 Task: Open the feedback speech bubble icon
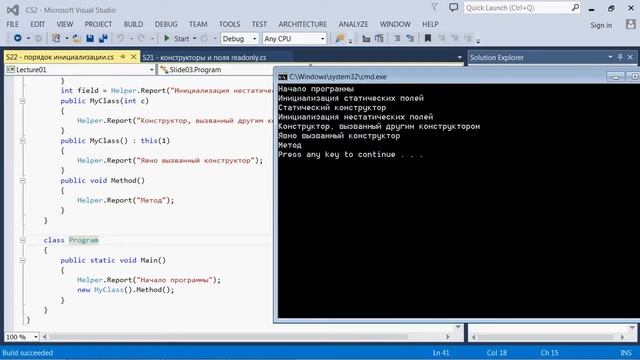[x=453, y=7]
